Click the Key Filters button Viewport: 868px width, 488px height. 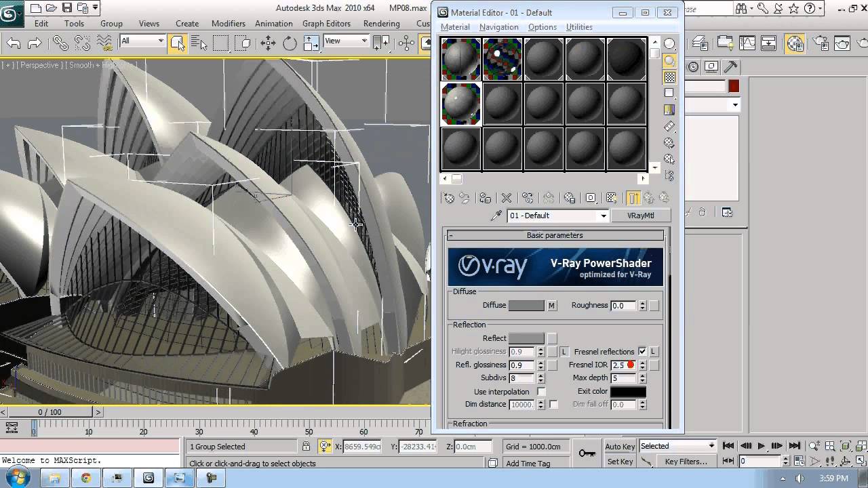pyautogui.click(x=686, y=462)
